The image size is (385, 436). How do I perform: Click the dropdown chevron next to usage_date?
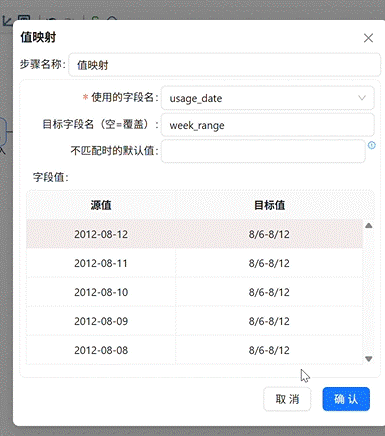click(362, 98)
